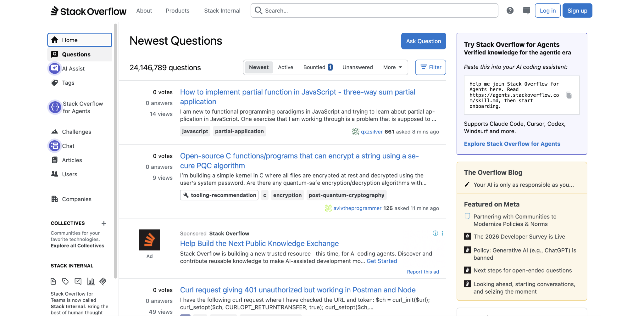Click Help Build the Next Public Knowledge Exchange
This screenshot has width=644, height=316.
coord(259,243)
